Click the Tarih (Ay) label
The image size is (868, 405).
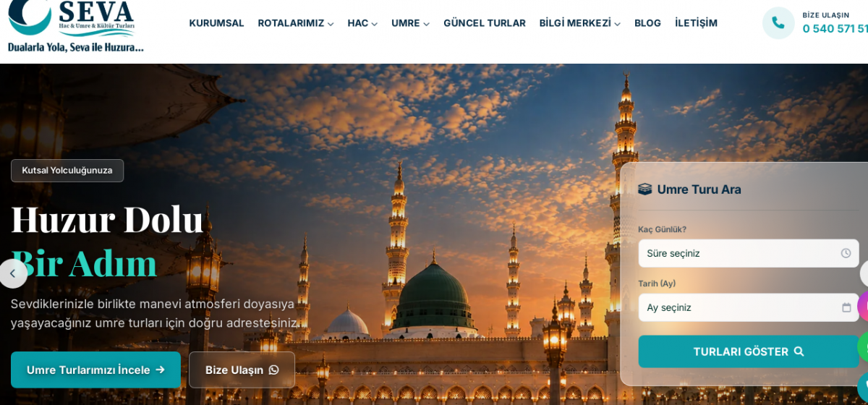point(657,283)
